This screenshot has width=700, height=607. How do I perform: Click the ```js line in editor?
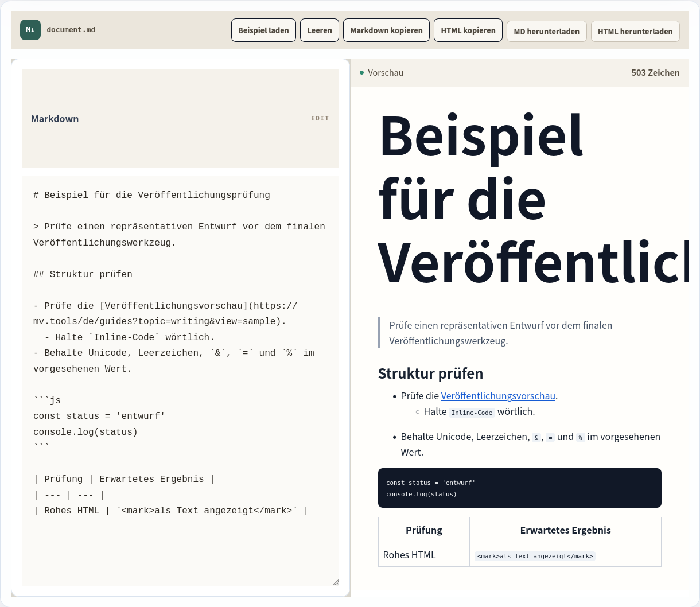47,400
